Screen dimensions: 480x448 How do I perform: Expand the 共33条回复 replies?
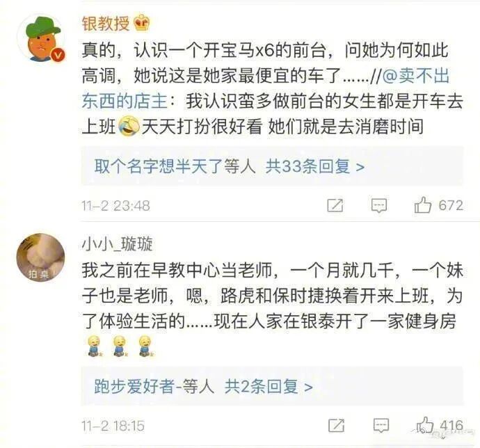tap(314, 167)
